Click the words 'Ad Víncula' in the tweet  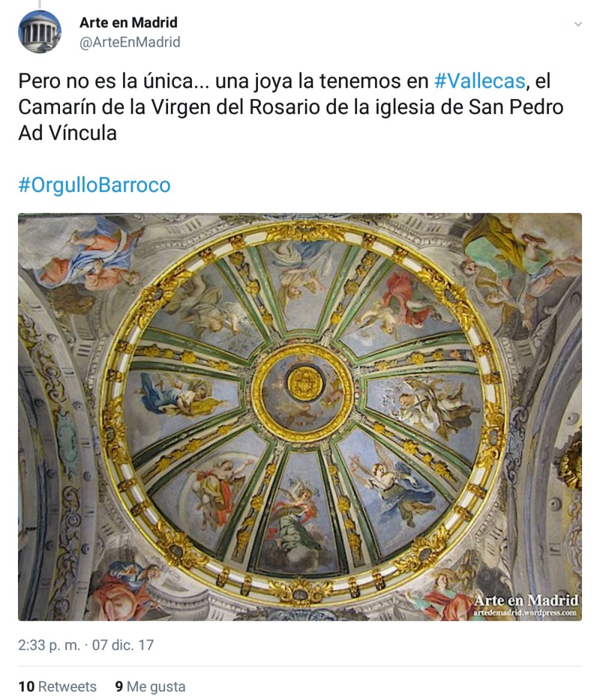67,133
